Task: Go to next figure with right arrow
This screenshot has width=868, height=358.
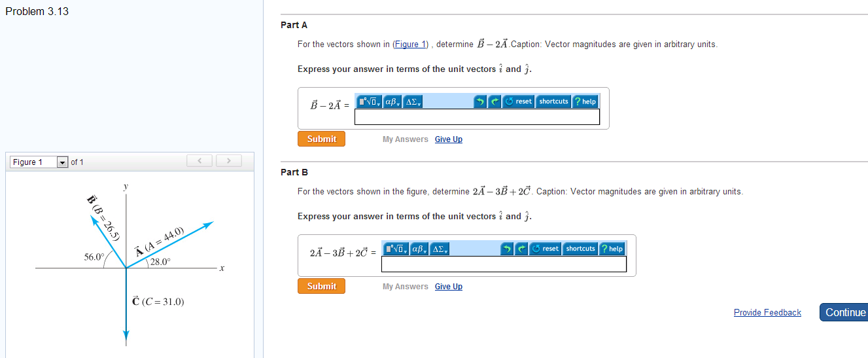Action: 229,161
